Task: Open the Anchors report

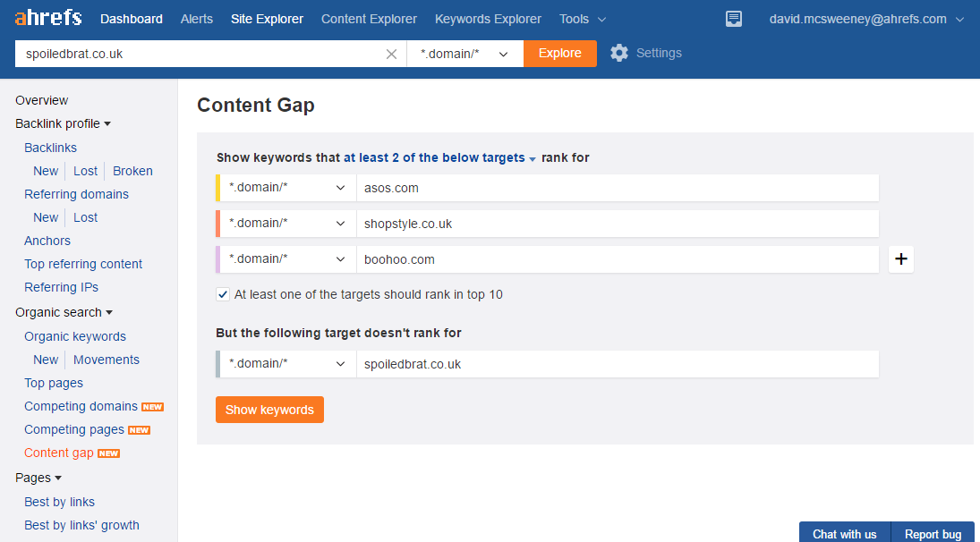Action: coord(47,241)
